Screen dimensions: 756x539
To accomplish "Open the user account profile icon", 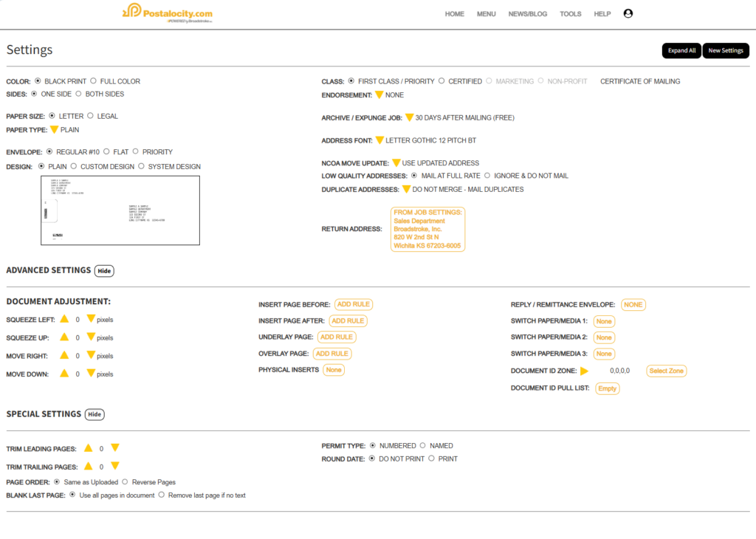I will pos(628,13).
